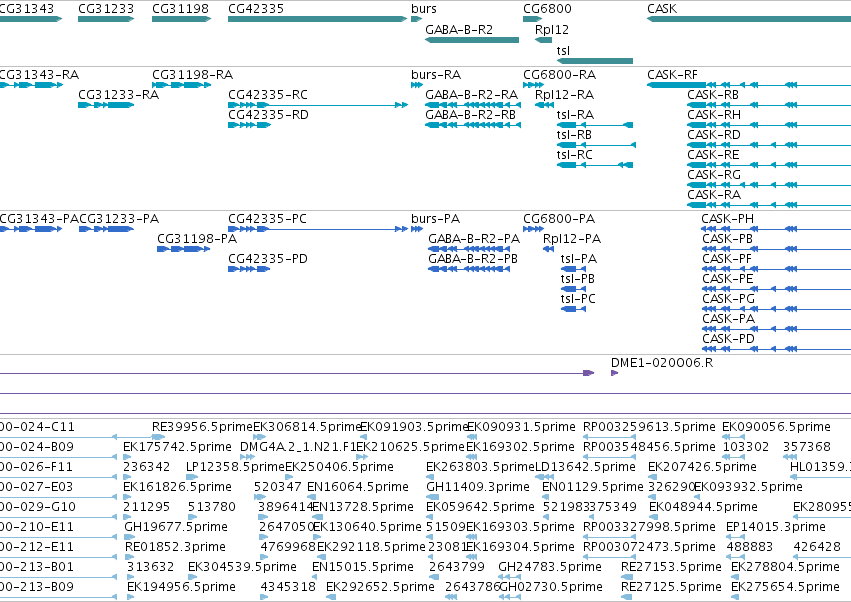Select protein CASK-PE

point(777,289)
